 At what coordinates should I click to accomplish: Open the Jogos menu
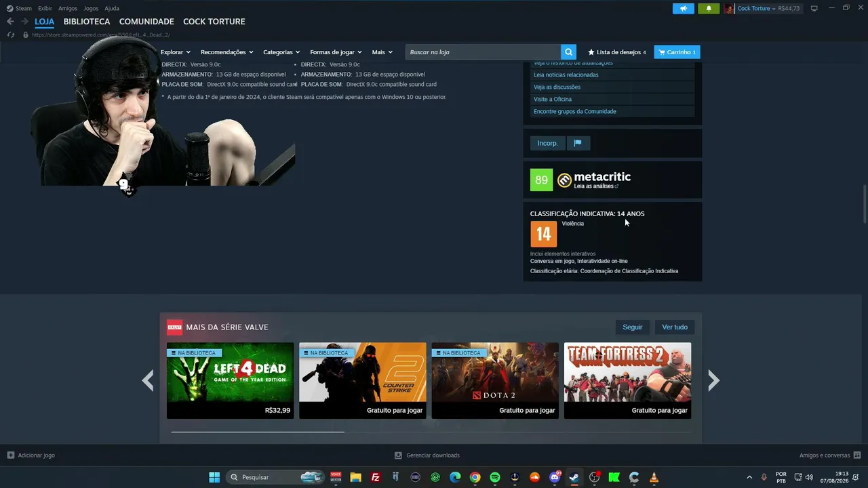91,8
